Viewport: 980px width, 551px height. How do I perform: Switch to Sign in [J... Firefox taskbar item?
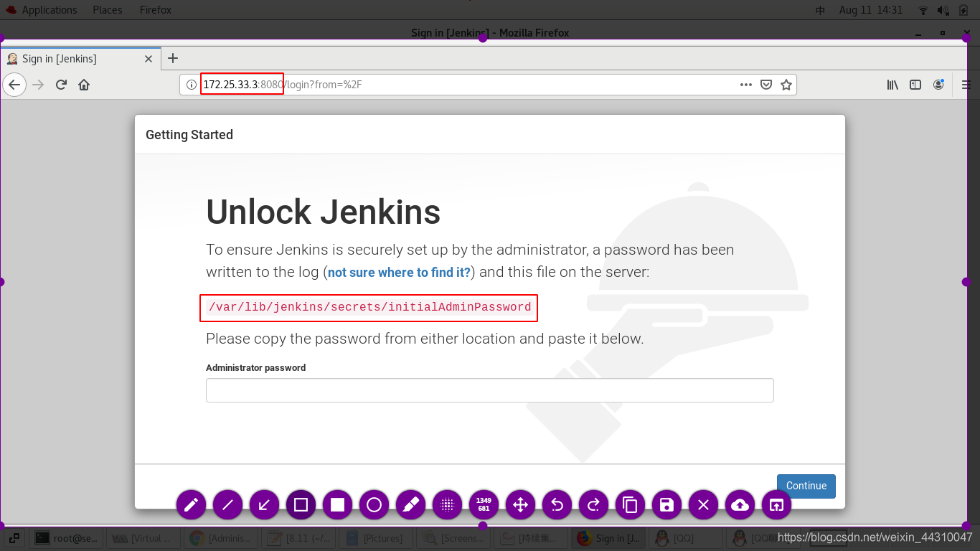point(607,538)
